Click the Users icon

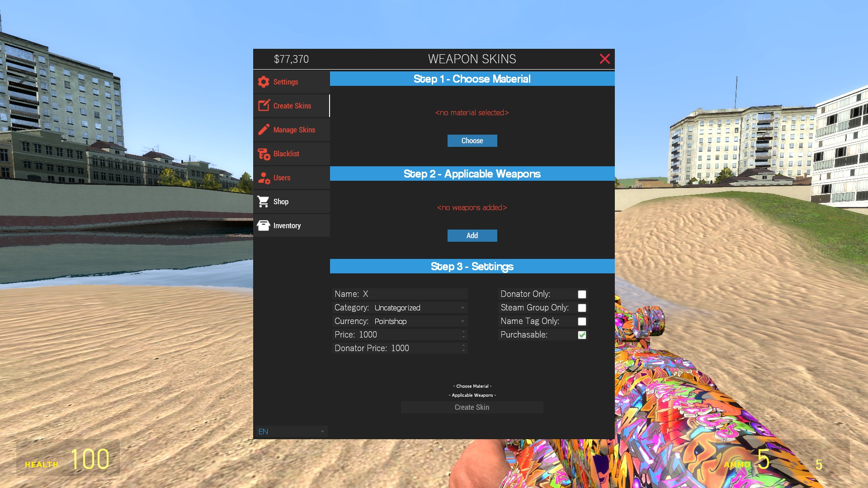[x=264, y=178]
